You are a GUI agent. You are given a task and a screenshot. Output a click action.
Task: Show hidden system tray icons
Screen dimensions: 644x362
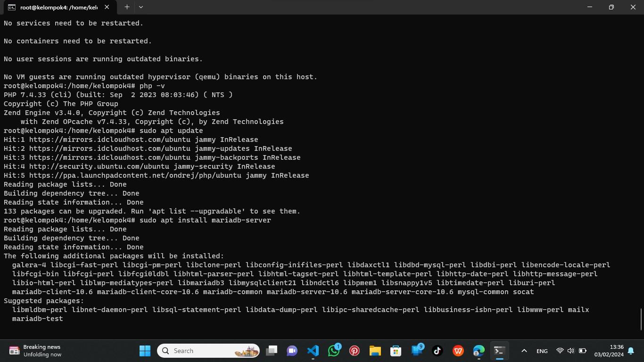click(524, 351)
